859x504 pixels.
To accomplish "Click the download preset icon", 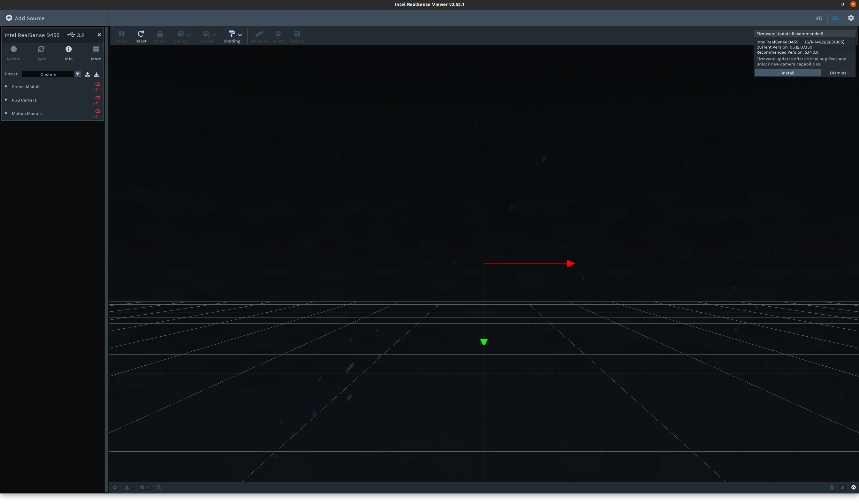I will 96,74.
